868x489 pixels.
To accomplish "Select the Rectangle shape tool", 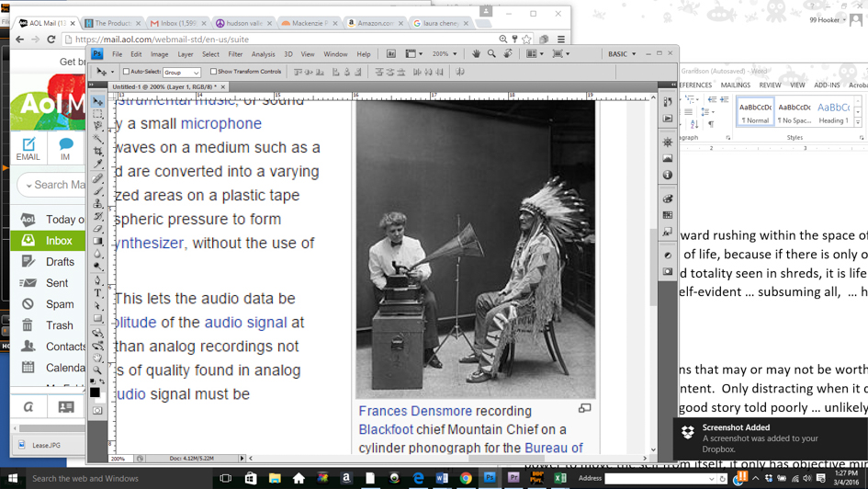I will [97, 318].
